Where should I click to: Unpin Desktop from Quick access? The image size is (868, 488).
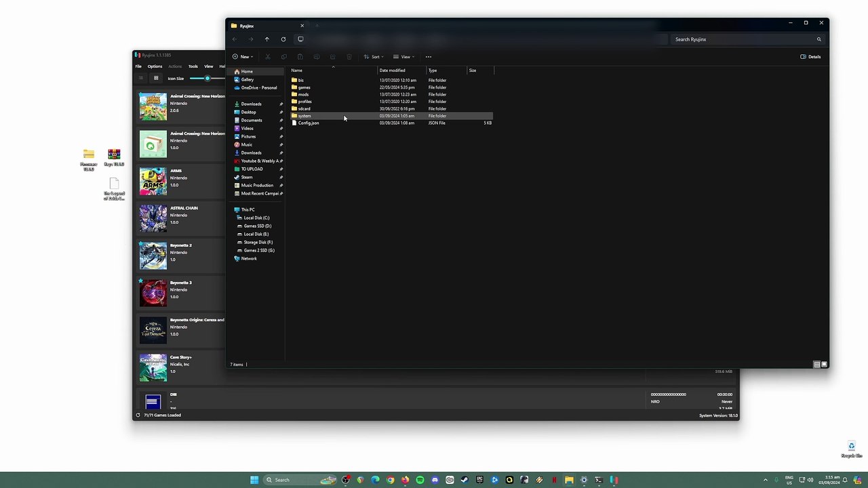point(281,112)
